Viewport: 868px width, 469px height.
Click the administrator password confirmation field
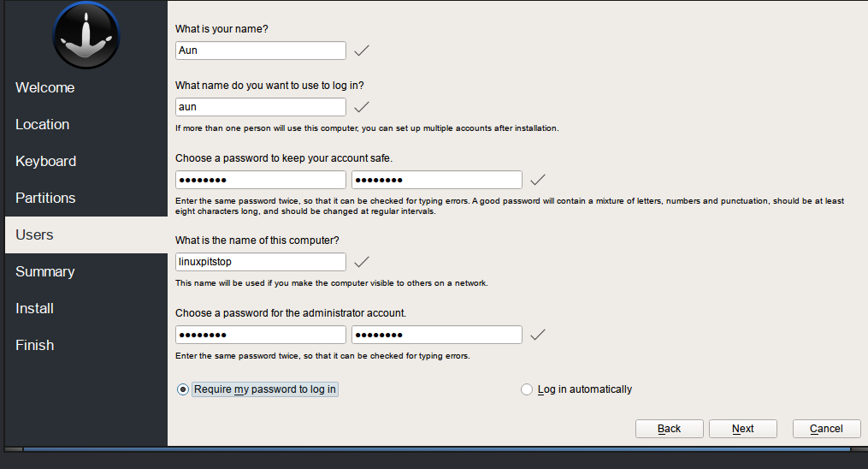437,335
